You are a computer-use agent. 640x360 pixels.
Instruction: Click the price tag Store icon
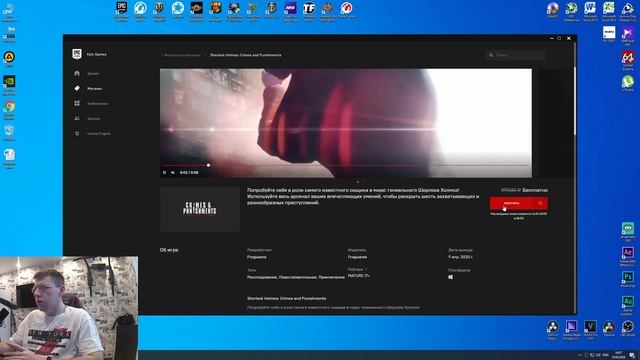coord(77,89)
